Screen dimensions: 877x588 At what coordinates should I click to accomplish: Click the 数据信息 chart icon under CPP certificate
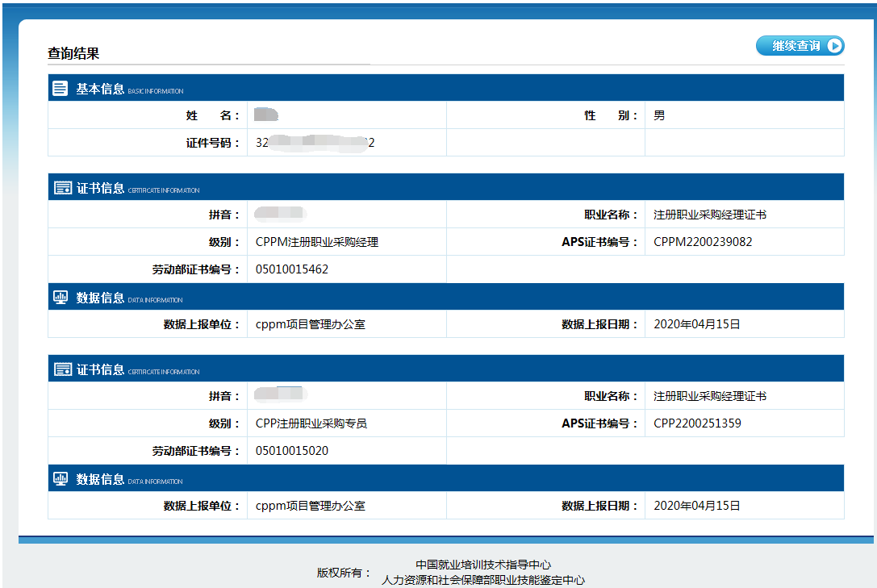(61, 478)
